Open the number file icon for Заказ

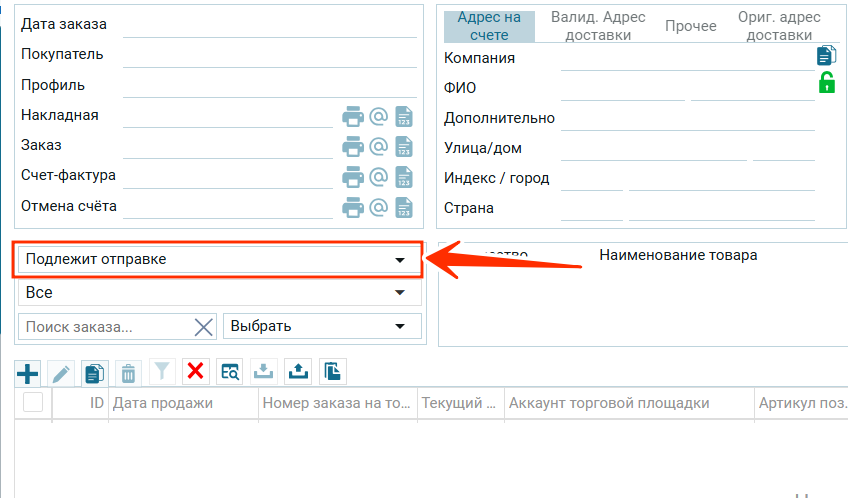pyautogui.click(x=404, y=146)
